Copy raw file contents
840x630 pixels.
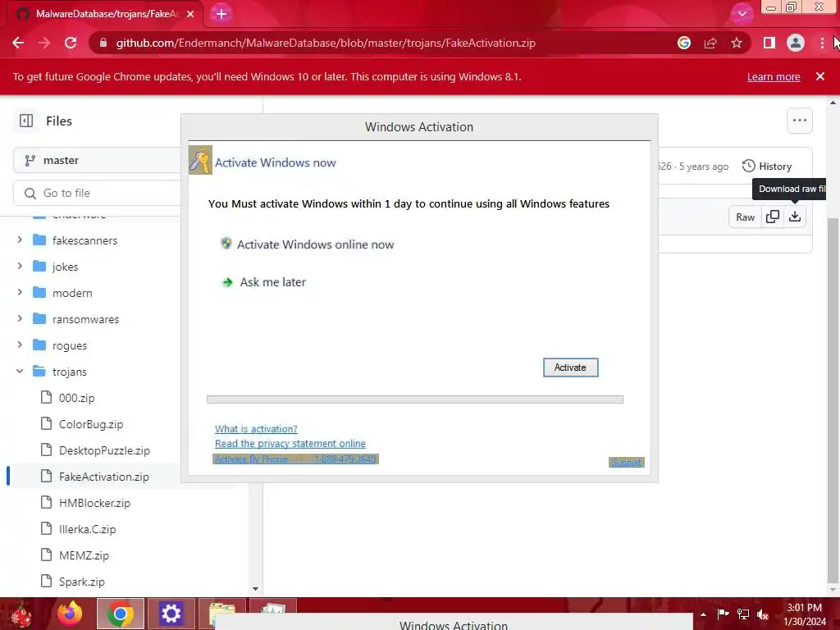[x=773, y=217]
